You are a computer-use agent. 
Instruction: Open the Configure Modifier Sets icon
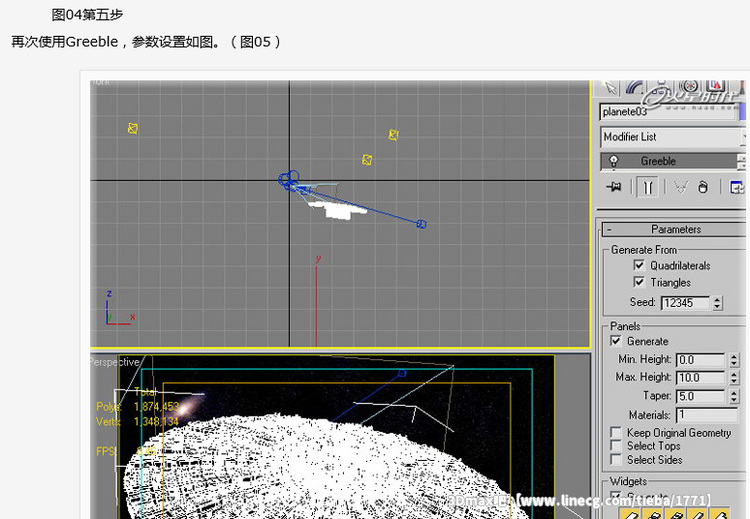(736, 187)
